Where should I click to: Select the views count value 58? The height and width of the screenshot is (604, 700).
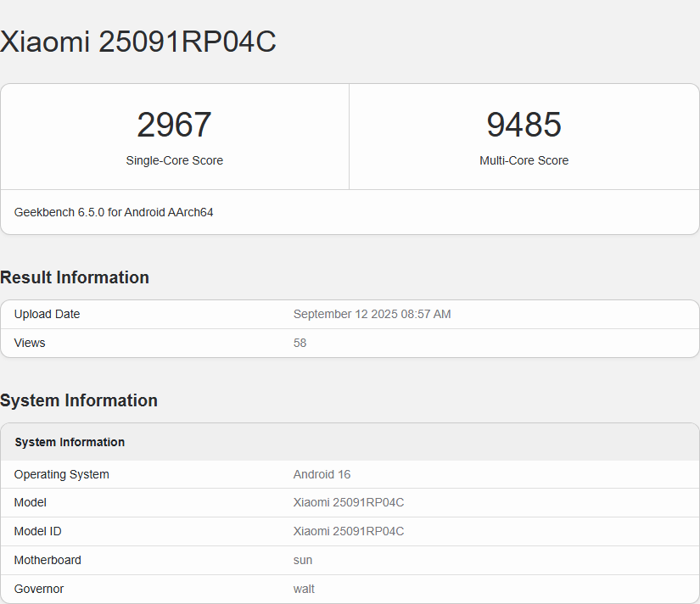tap(300, 343)
